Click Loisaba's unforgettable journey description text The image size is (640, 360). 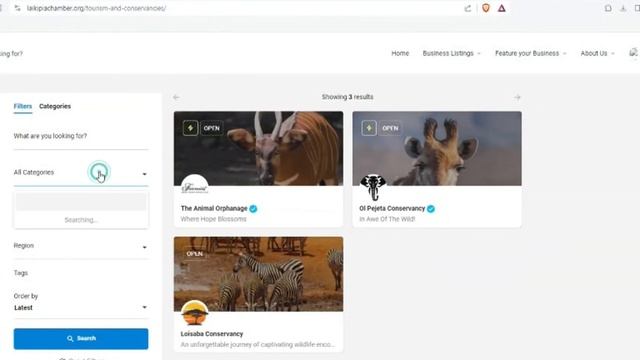[x=258, y=345]
